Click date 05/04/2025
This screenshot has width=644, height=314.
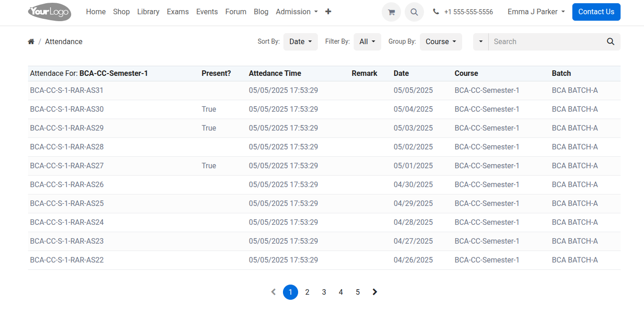(413, 109)
